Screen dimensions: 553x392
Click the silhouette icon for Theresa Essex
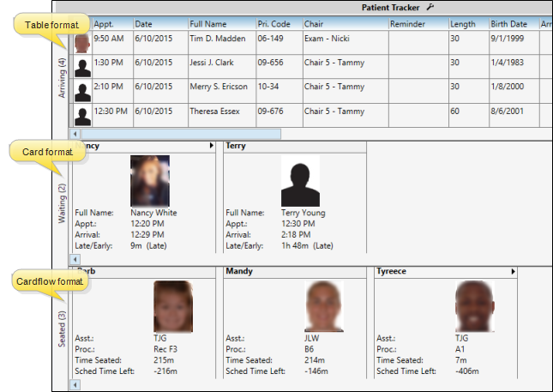pos(82,116)
